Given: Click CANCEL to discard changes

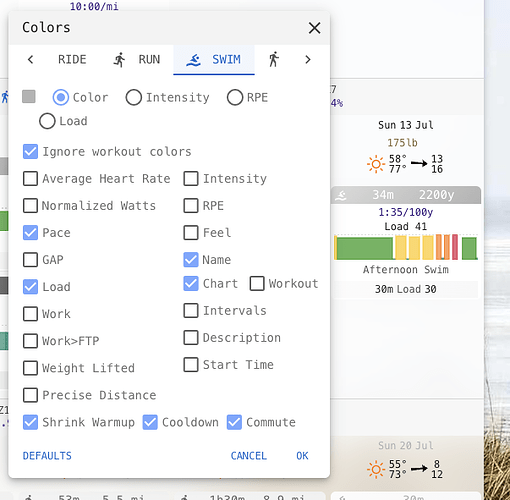Looking at the screenshot, I should pyautogui.click(x=249, y=456).
